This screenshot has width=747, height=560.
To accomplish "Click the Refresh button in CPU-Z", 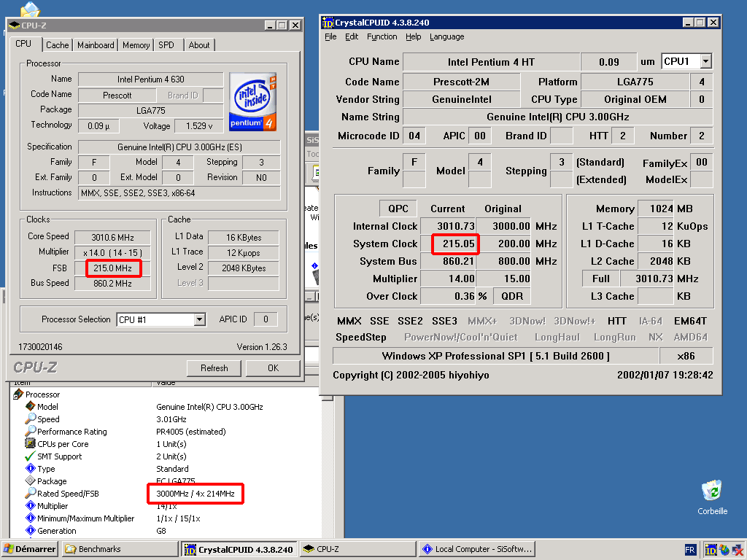I will (x=214, y=368).
